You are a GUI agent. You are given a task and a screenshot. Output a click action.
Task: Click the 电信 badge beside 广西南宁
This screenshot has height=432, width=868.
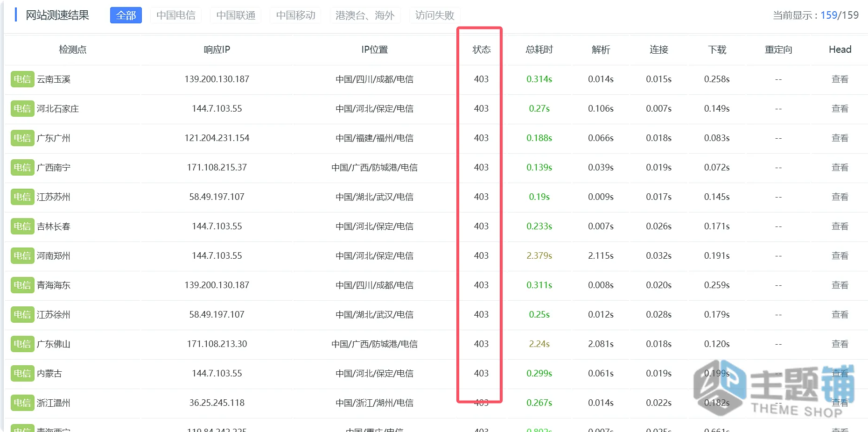[22, 168]
